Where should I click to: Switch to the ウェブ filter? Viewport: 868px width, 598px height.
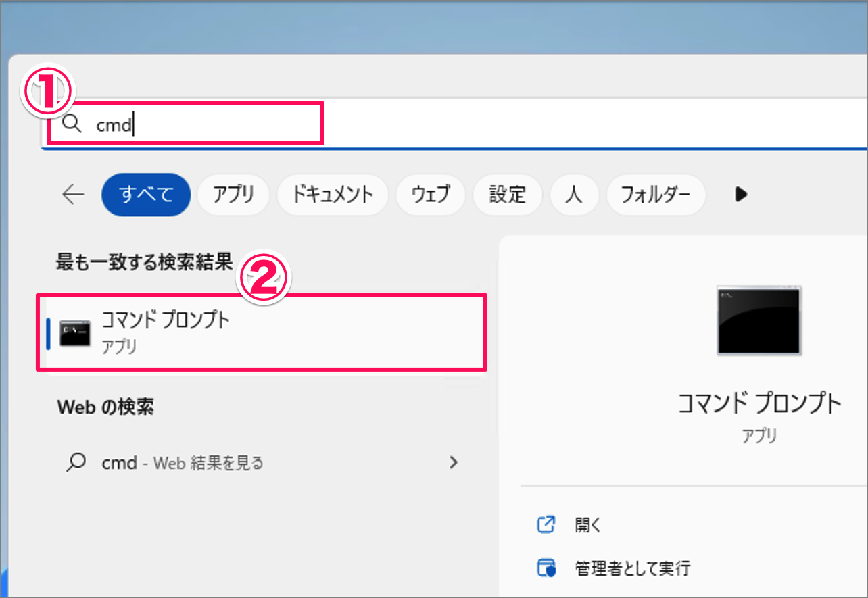tap(431, 195)
